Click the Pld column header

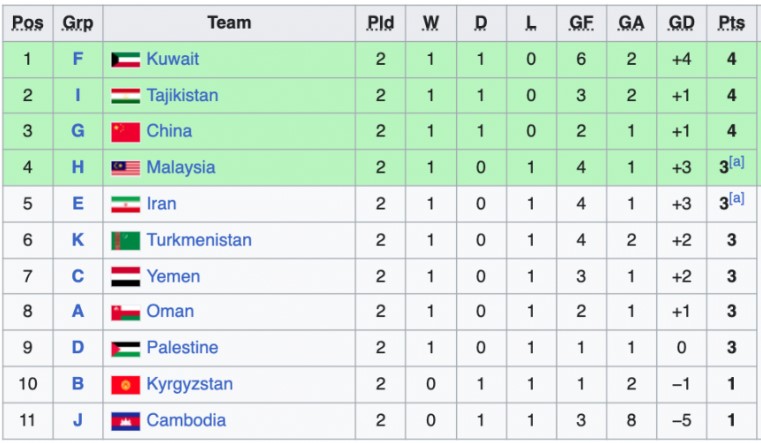380,23
